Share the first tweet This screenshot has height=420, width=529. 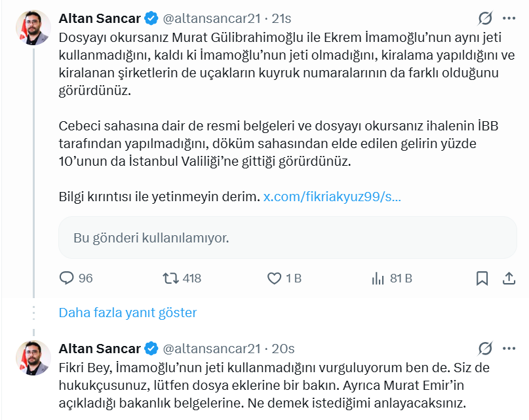tap(509, 278)
